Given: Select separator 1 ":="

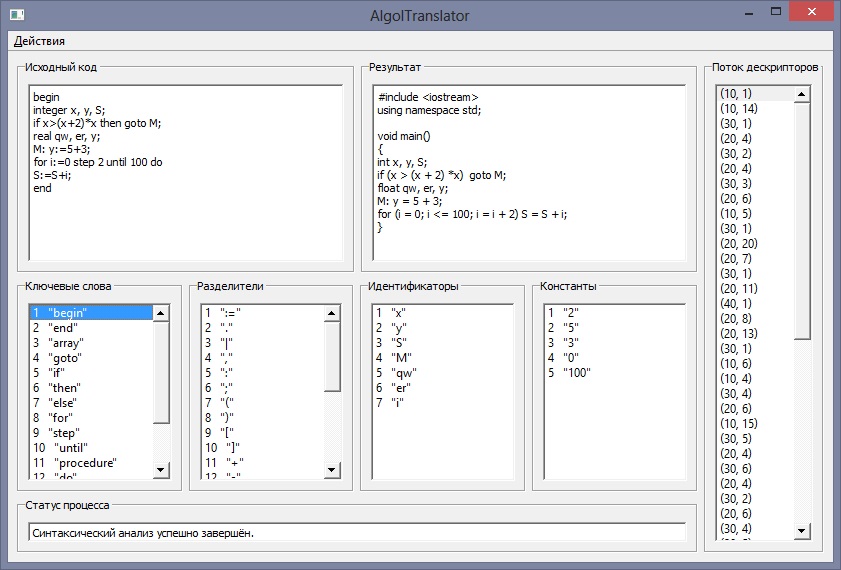Looking at the screenshot, I should click(x=263, y=313).
